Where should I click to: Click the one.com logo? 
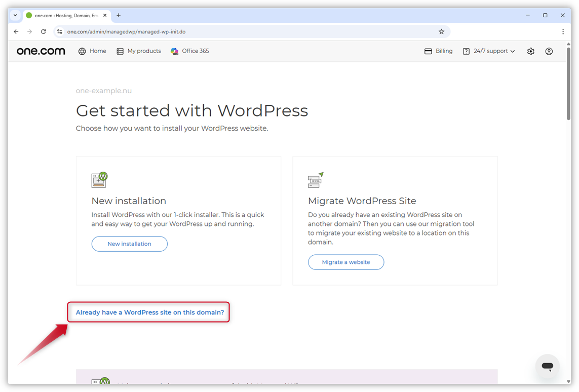click(x=41, y=51)
